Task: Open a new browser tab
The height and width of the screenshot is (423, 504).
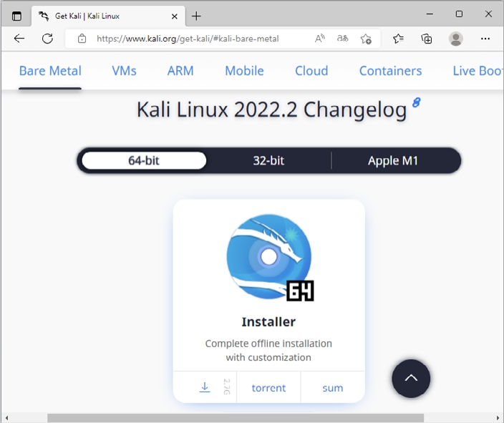Action: click(x=196, y=16)
